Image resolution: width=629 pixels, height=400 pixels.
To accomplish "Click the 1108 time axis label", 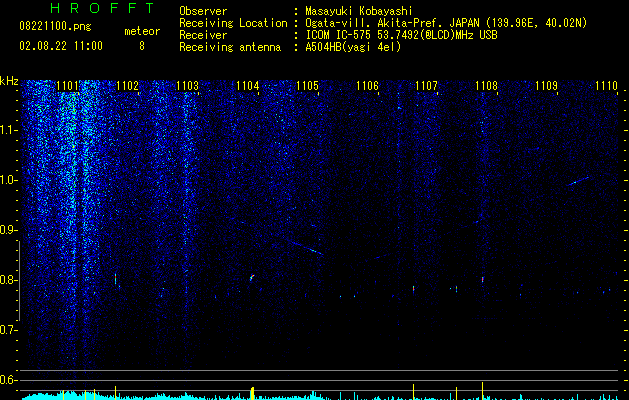I will [x=486, y=86].
